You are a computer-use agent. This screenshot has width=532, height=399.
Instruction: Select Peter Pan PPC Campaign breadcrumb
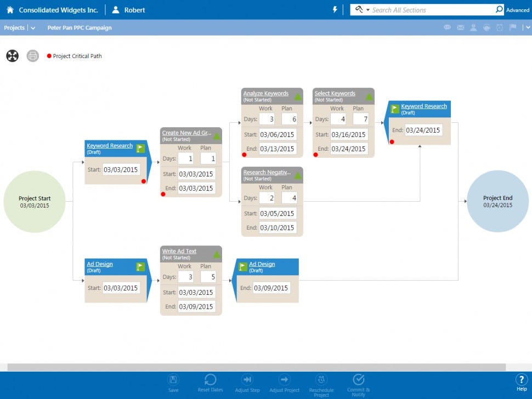pos(80,28)
